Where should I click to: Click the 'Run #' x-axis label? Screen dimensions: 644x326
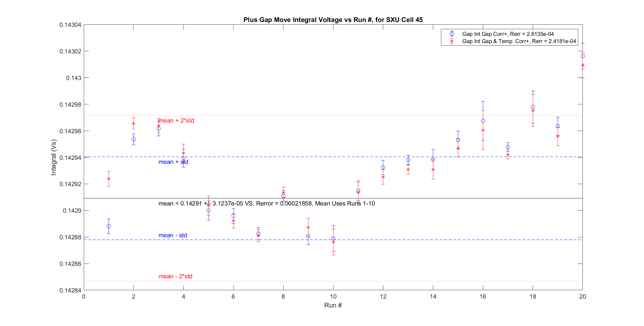[333, 305]
